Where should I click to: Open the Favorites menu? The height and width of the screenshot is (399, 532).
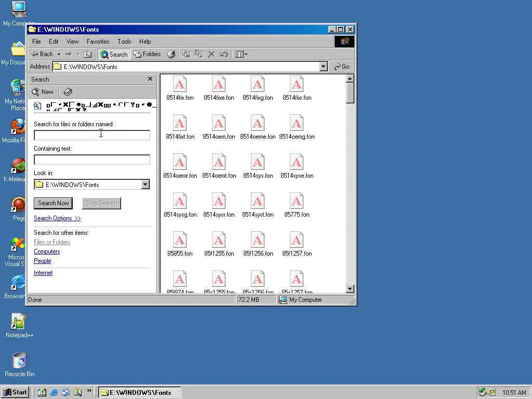[98, 42]
